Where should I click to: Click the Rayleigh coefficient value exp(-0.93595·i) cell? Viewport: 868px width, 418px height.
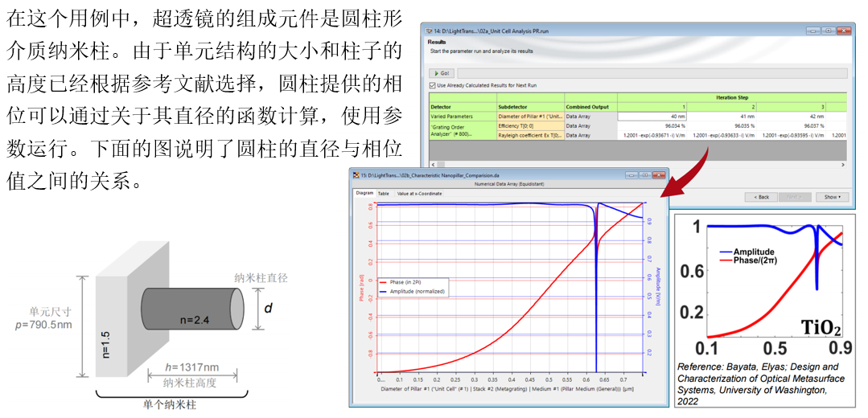[791, 135]
